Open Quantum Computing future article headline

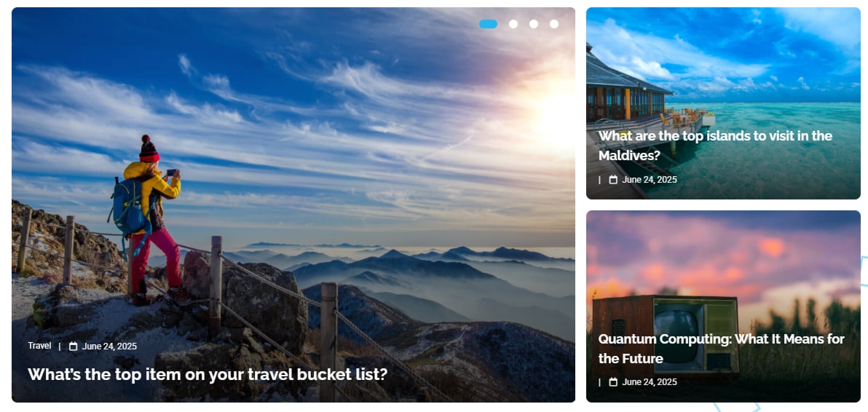(722, 349)
